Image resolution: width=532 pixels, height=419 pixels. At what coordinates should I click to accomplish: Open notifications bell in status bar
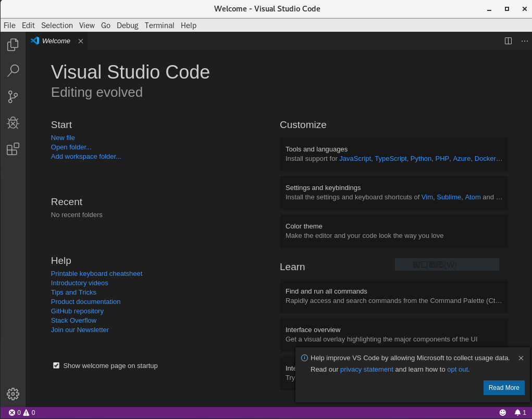click(520, 413)
